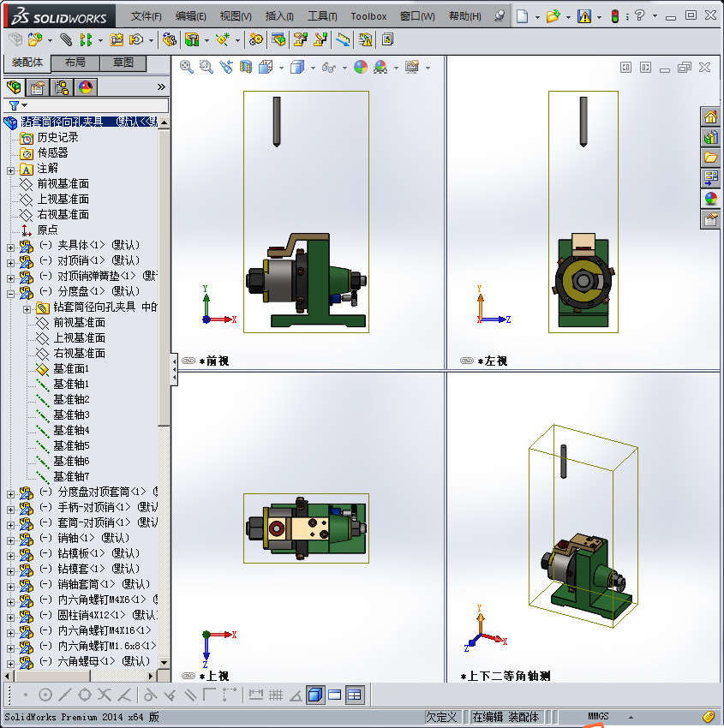Image resolution: width=724 pixels, height=728 pixels.
Task: Toggle the grid snap icon
Action: pyautogui.click(x=276, y=695)
